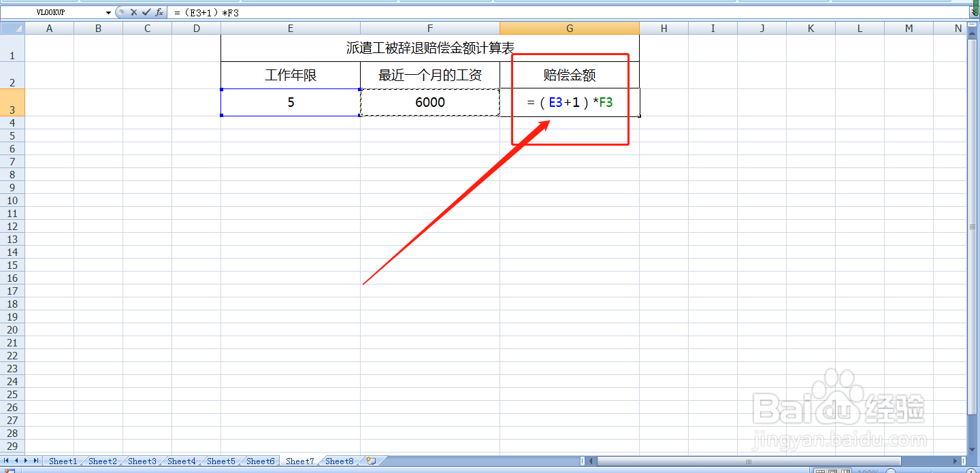Switch to Sheet3 tab
This screenshot has width=980, height=473.
(142, 461)
